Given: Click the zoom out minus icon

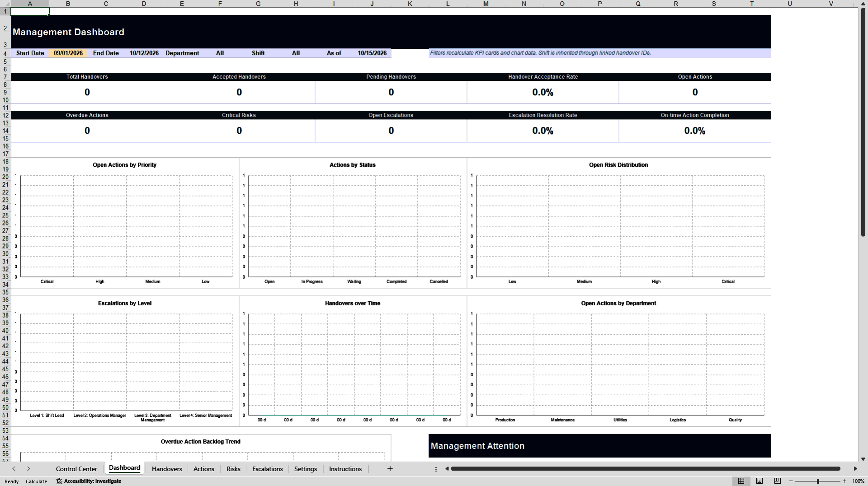Looking at the screenshot, I should (791, 481).
